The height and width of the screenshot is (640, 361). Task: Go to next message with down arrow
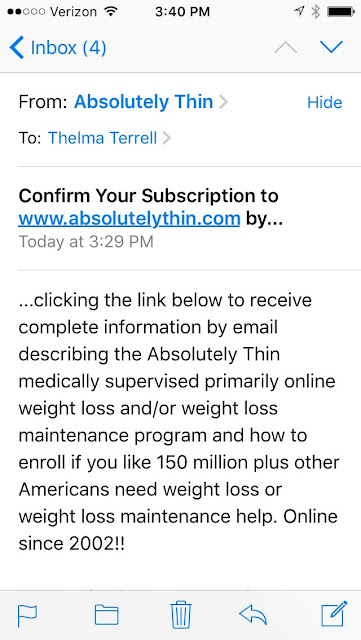point(331,47)
